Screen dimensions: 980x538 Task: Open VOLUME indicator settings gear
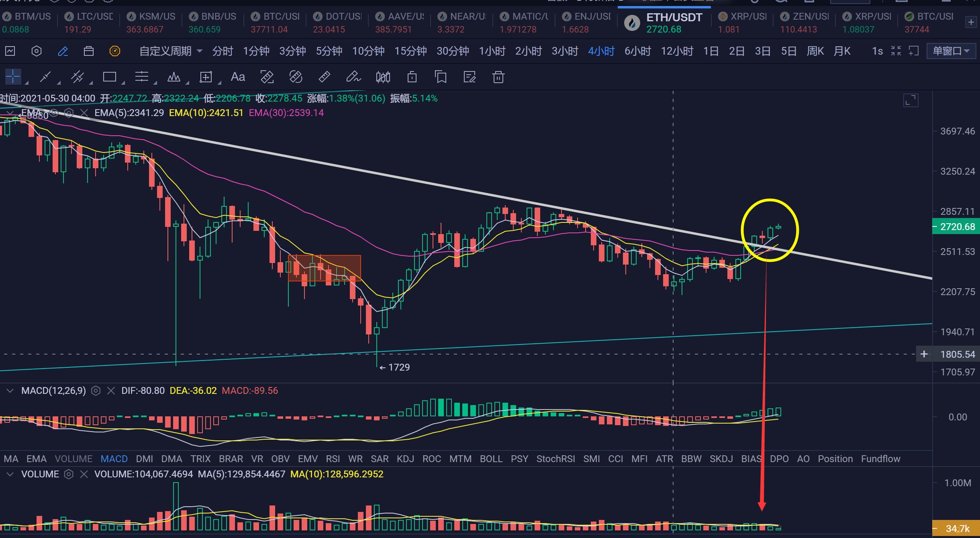coord(69,474)
